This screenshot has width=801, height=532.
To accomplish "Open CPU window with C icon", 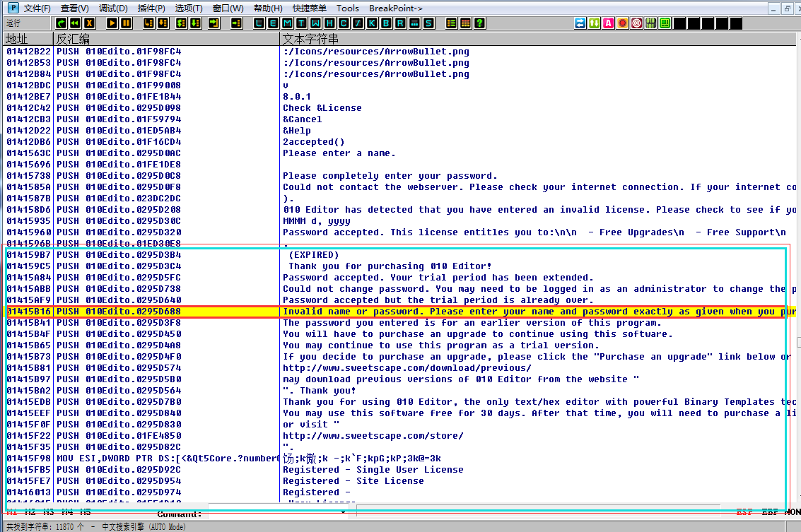I will point(344,23).
